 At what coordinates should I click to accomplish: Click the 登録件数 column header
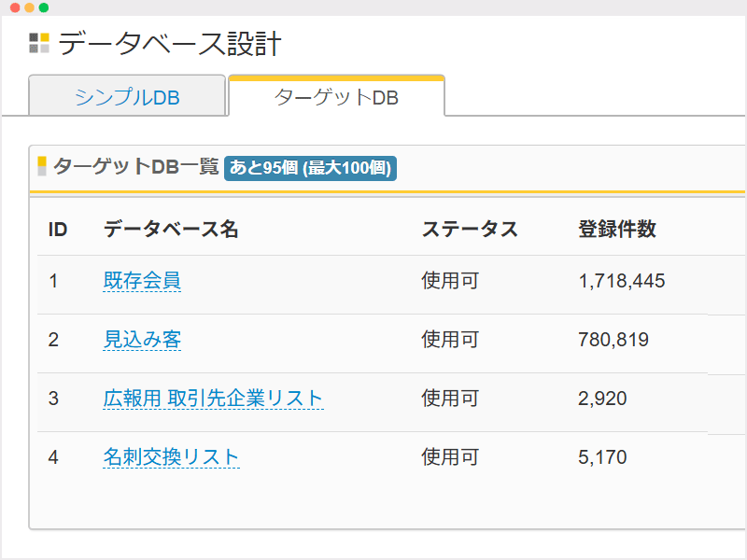tap(617, 230)
